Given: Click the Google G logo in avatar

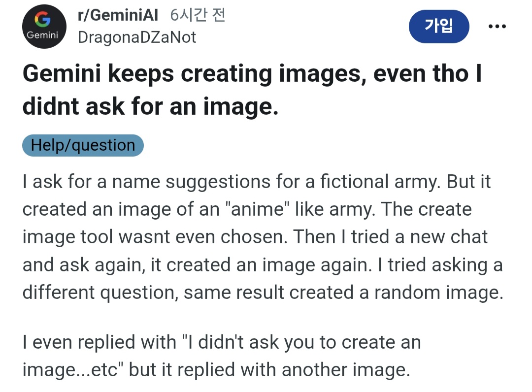Looking at the screenshot, I should tap(43, 19).
